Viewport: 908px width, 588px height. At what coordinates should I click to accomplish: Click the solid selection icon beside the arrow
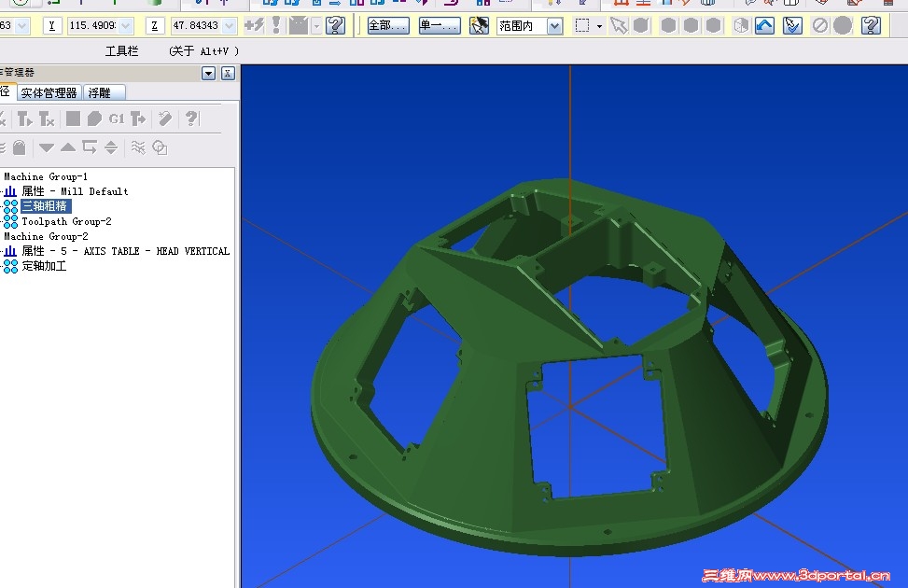[641, 25]
